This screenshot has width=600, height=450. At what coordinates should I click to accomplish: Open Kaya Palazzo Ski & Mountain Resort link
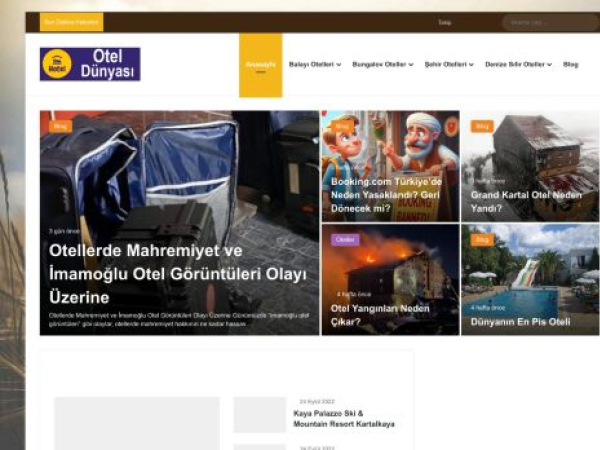click(x=344, y=419)
